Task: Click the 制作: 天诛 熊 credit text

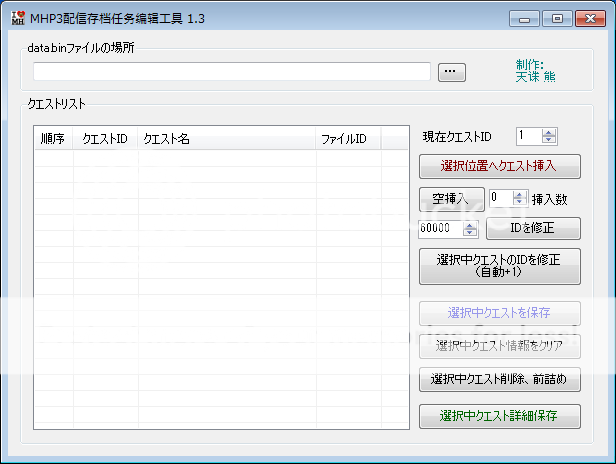Action: (x=535, y=71)
